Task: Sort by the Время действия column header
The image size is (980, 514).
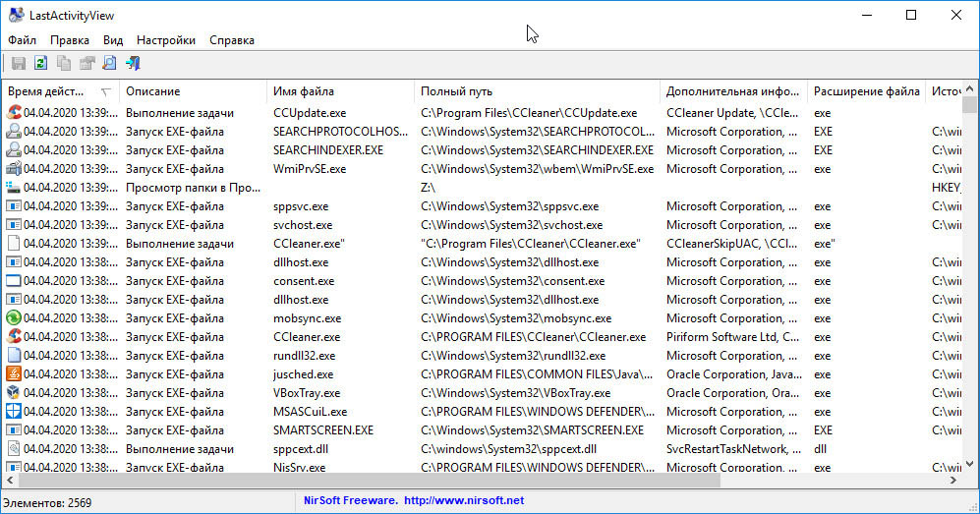Action: [x=61, y=91]
